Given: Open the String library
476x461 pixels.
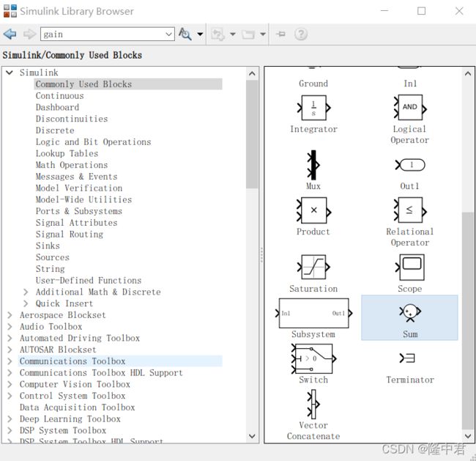Looking at the screenshot, I should tap(50, 269).
